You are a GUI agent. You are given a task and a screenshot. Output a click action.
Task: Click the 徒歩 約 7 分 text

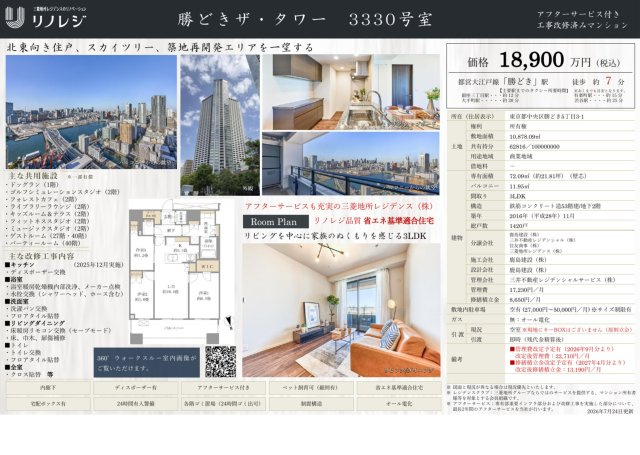click(598, 81)
